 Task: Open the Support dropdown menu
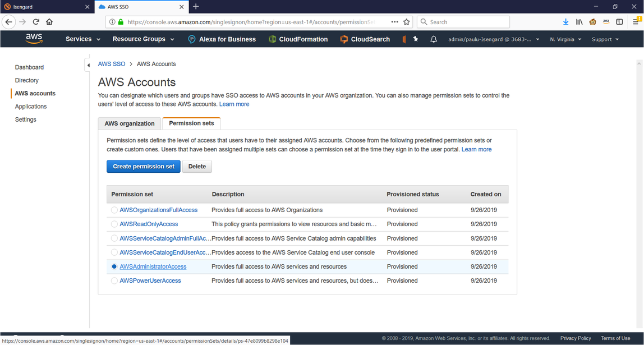click(605, 39)
